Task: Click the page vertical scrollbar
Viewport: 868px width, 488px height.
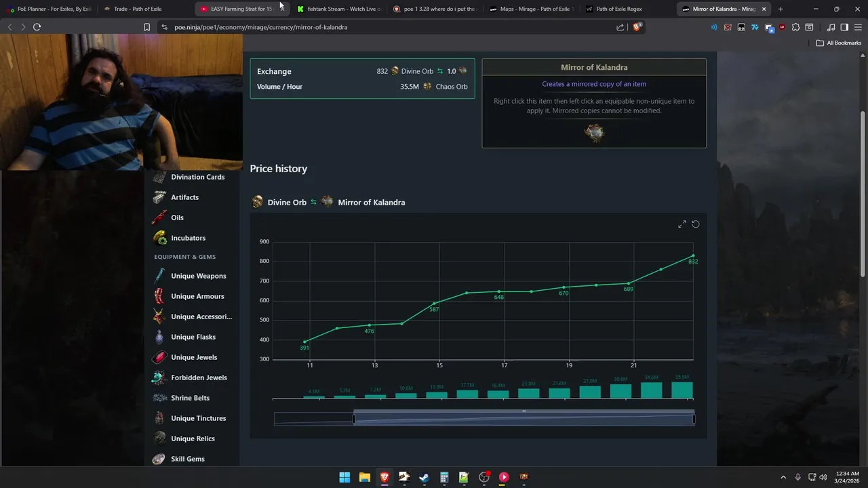Action: 863,193
